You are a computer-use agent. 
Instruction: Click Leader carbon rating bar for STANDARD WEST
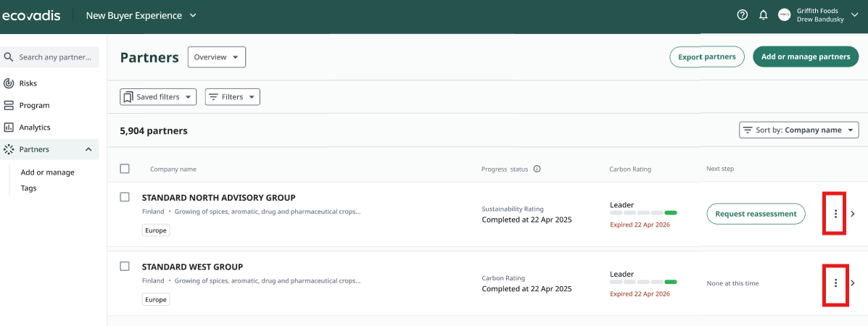point(643,282)
